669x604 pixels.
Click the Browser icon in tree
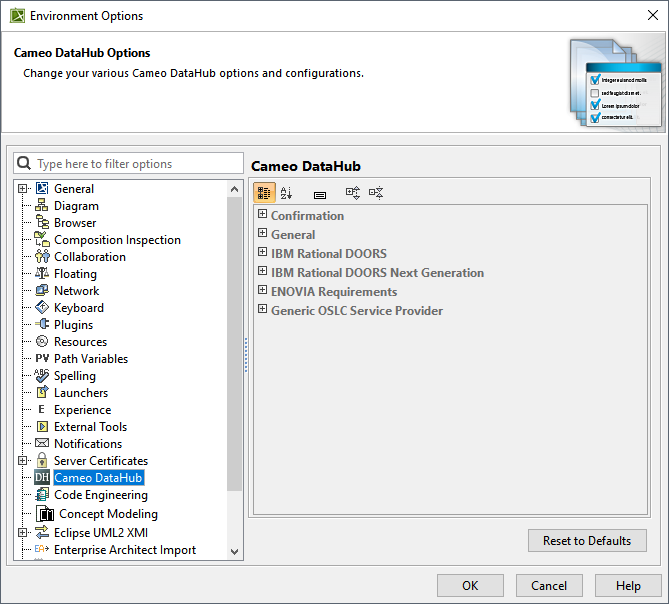pyautogui.click(x=42, y=222)
